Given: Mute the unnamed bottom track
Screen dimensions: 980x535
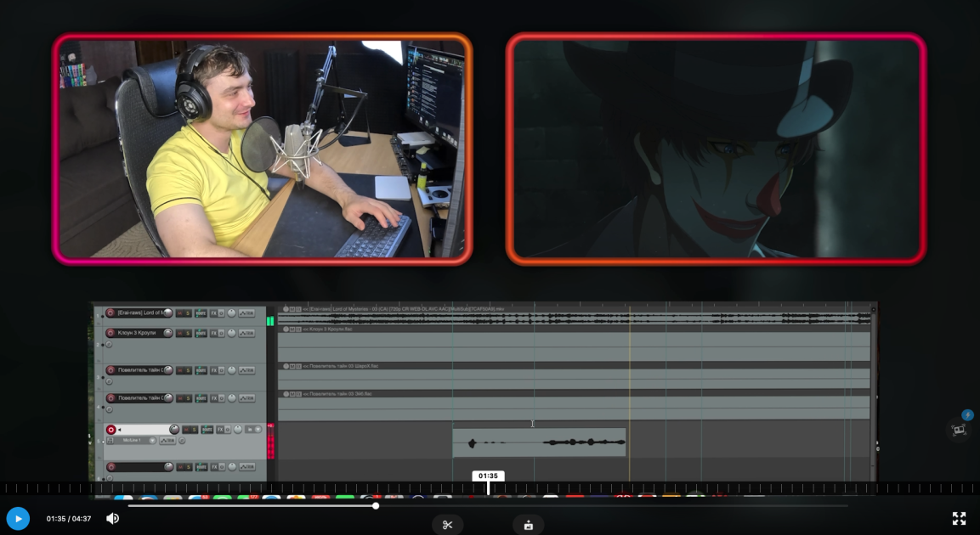Looking at the screenshot, I should point(180,467).
